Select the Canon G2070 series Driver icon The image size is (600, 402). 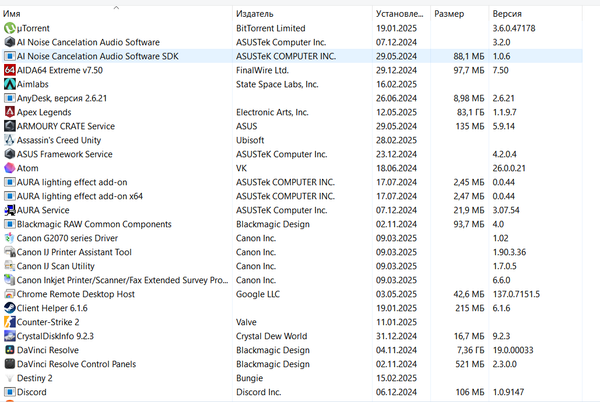point(10,238)
